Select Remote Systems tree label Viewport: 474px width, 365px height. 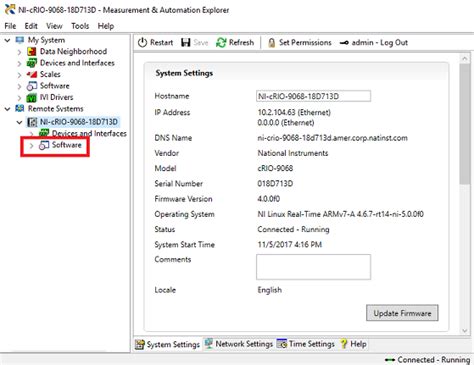click(55, 109)
